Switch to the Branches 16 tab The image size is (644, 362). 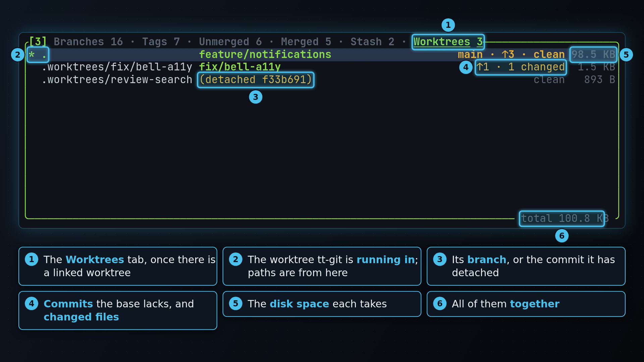point(88,42)
